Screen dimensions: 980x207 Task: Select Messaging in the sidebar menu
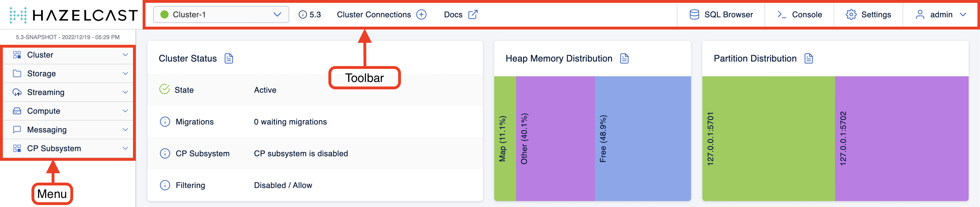[x=47, y=130]
